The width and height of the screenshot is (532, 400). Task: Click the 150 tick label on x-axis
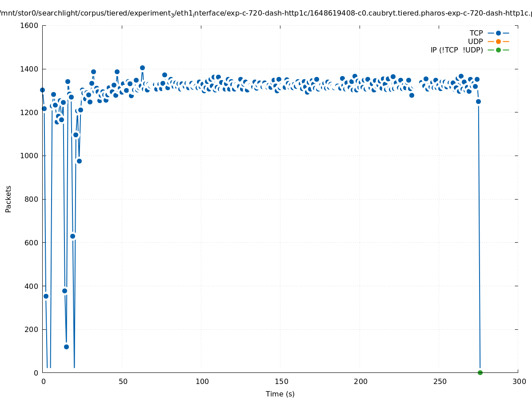point(280,381)
